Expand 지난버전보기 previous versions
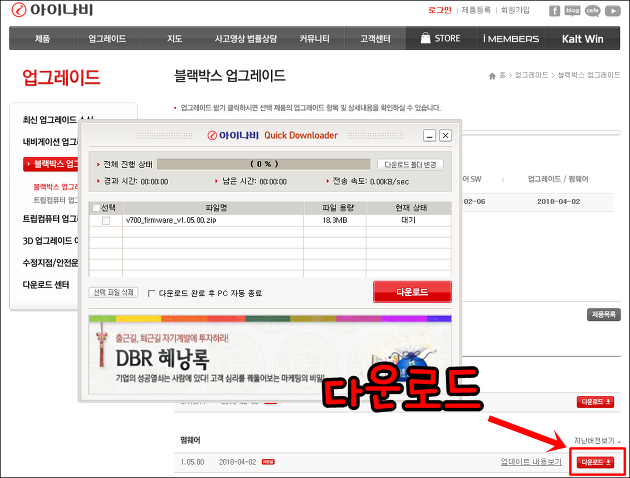This screenshot has width=630, height=478. (597, 441)
